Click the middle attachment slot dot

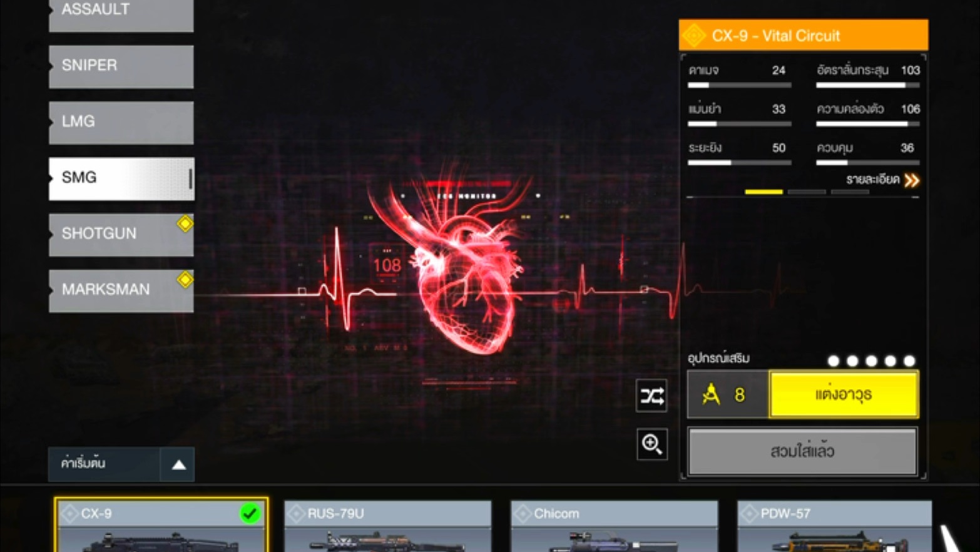coord(871,361)
